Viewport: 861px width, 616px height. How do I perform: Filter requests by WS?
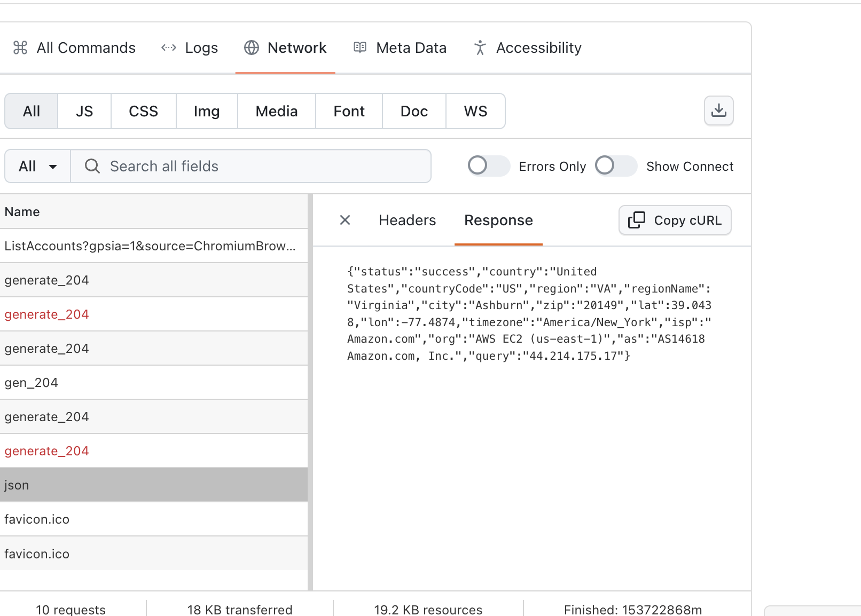pos(475,111)
